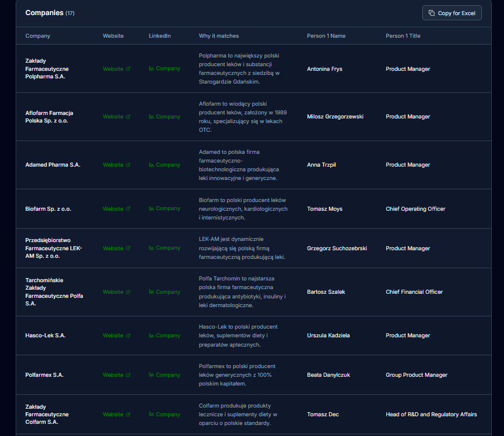
Task: Open Website link for Aflofarm Farmacja Polska
Action: pyautogui.click(x=117, y=117)
